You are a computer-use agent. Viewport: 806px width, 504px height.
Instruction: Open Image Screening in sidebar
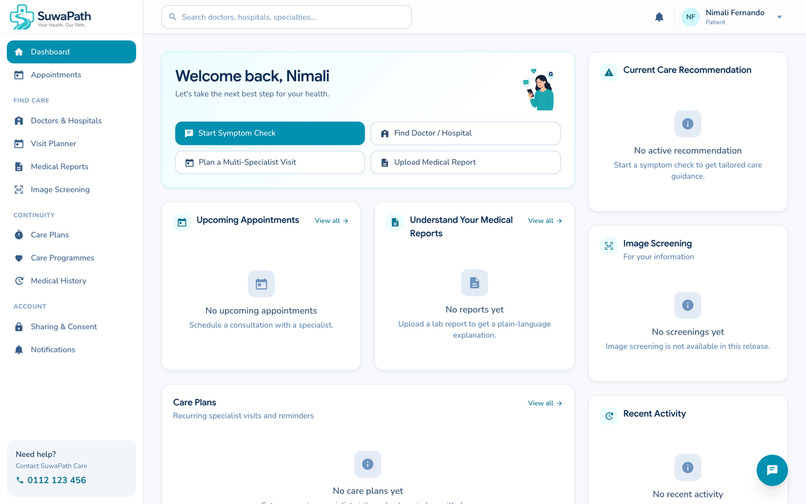(x=71, y=190)
